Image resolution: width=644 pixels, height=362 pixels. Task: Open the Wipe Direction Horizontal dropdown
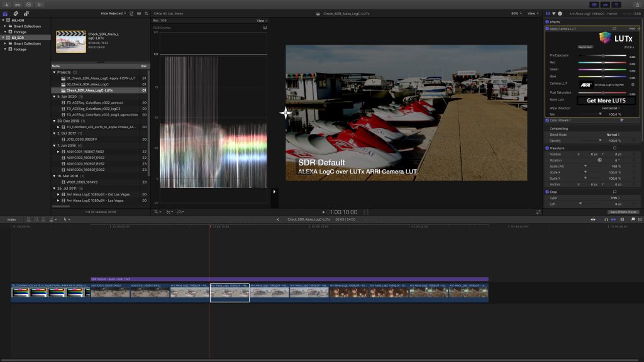pos(611,108)
